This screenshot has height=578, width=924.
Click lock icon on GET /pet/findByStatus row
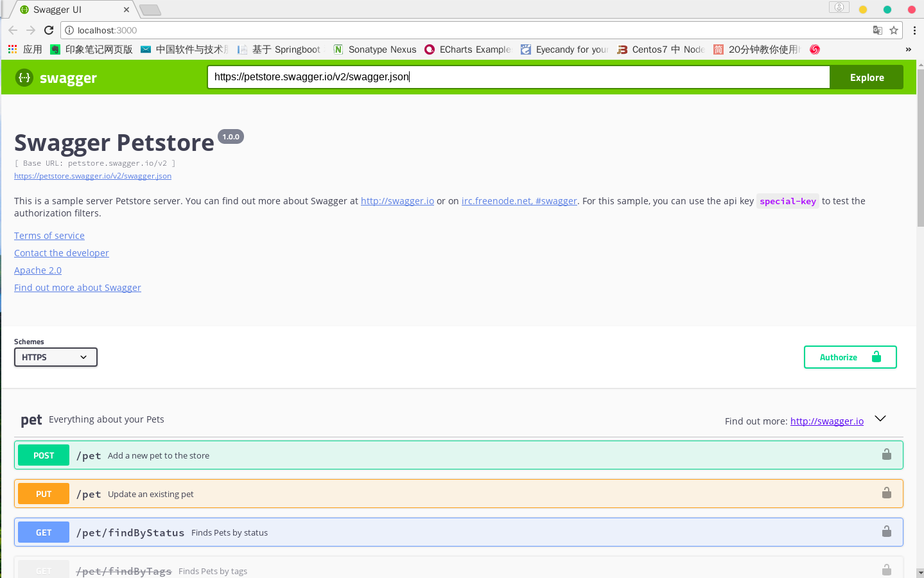click(887, 531)
